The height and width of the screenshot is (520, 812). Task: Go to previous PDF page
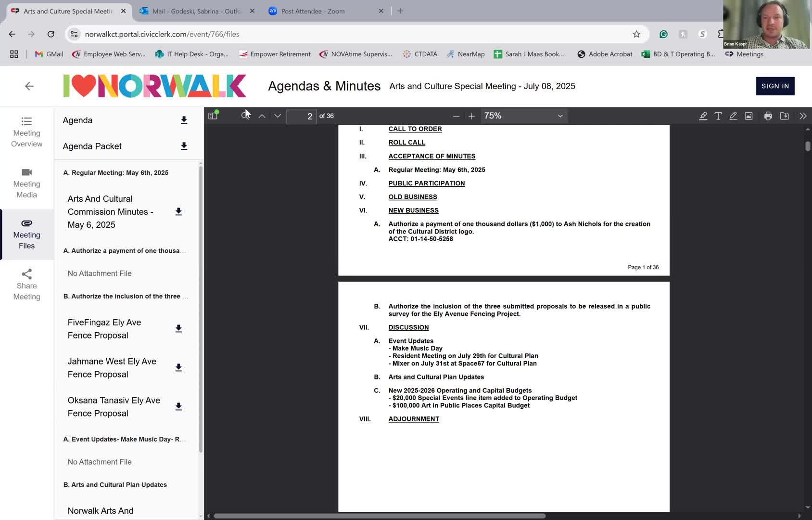262,116
